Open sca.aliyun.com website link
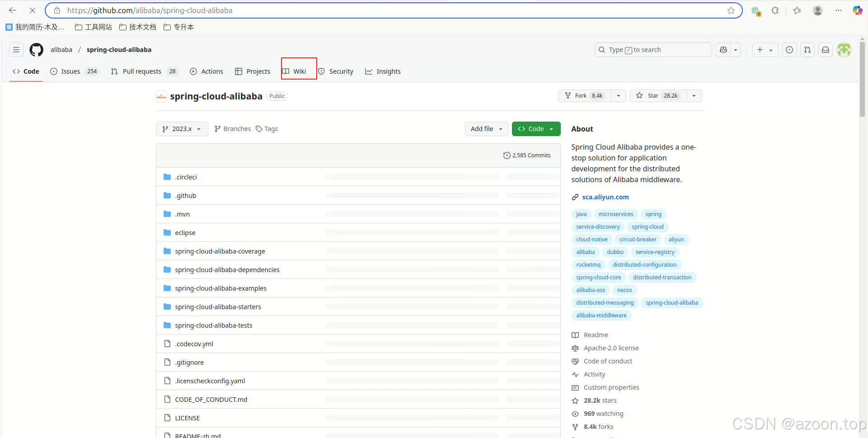 605,197
